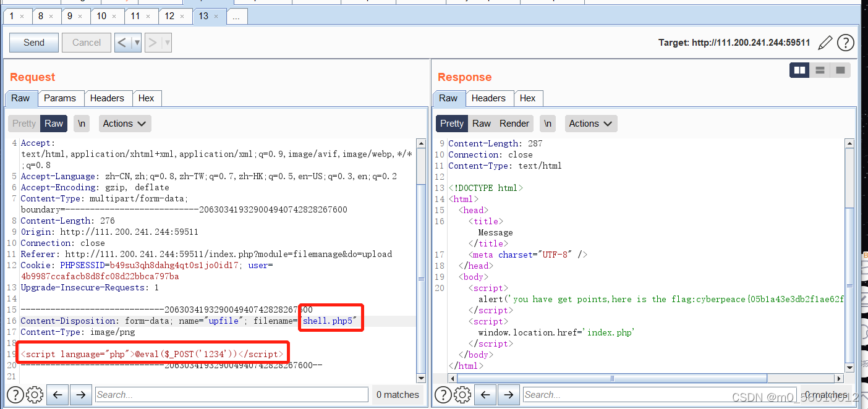Open the Response Headers tab
Screen dimensions: 868x409
488,98
